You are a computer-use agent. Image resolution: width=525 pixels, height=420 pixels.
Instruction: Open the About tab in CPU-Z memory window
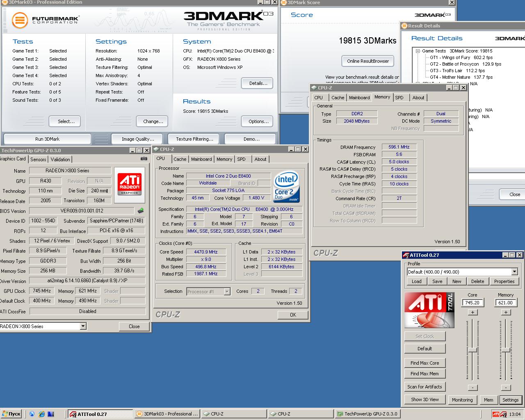tap(418, 98)
